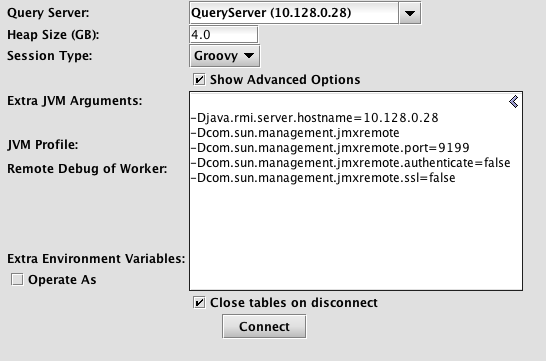Click the -Djava.rmi.server.hostname argument line
This screenshot has width=546, height=361.
[314, 118]
